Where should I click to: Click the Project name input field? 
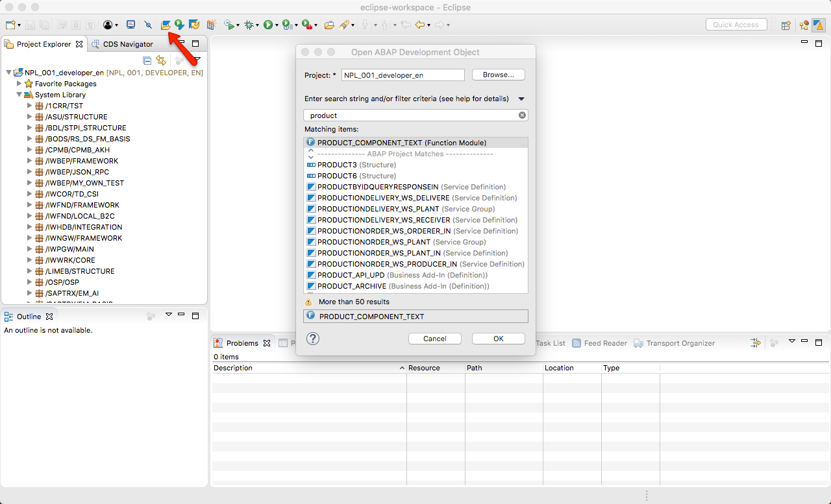point(403,75)
